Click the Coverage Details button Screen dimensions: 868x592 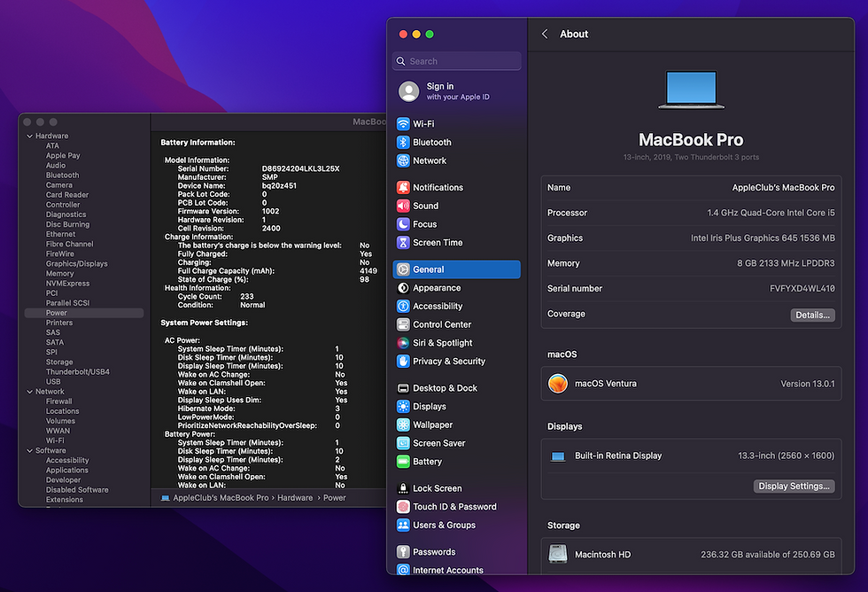coord(812,315)
